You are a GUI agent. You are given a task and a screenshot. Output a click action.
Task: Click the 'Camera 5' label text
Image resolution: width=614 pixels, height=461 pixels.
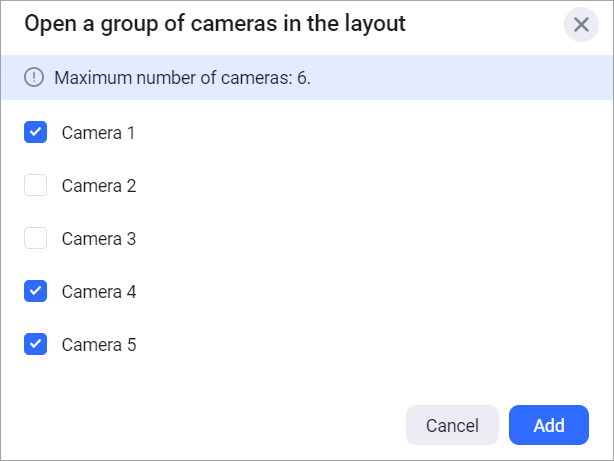pos(98,344)
